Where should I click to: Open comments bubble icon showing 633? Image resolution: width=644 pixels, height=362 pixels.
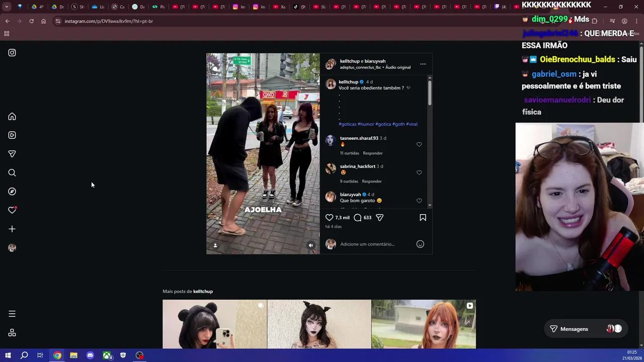pos(358,218)
